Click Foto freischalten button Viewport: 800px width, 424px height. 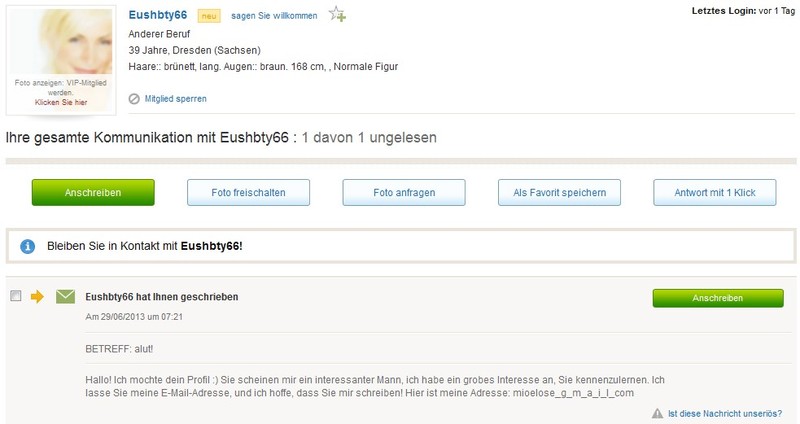pos(248,192)
